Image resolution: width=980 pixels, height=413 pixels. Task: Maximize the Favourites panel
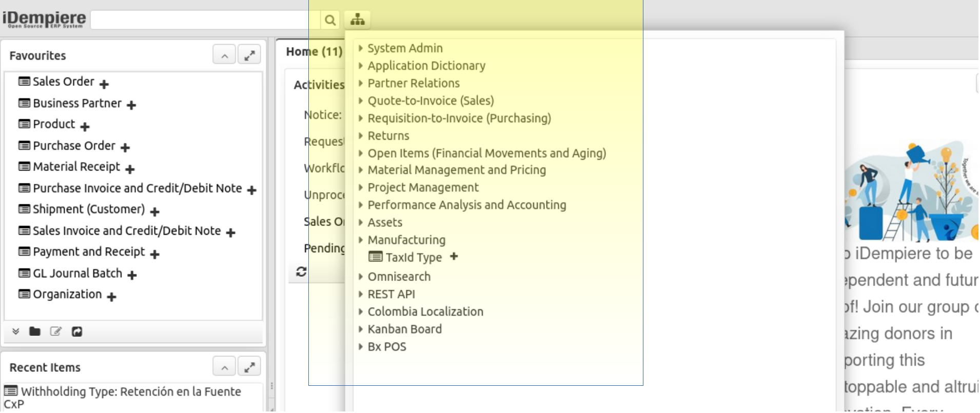point(249,55)
